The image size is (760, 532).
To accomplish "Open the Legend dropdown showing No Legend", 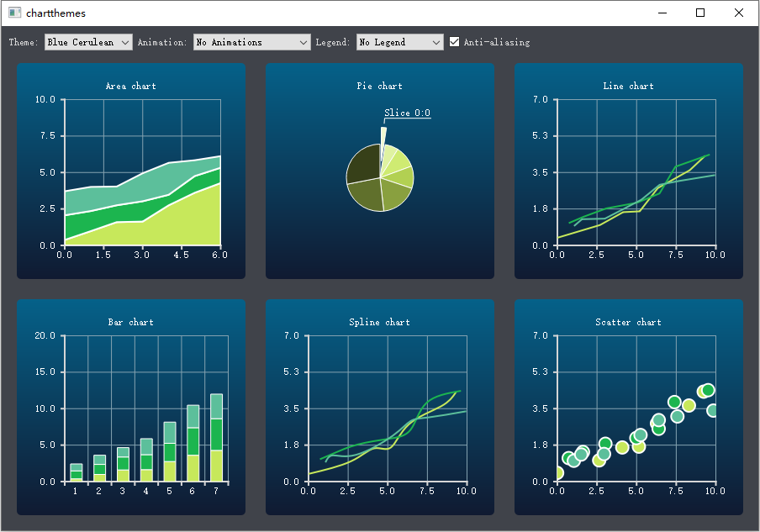I will point(399,42).
